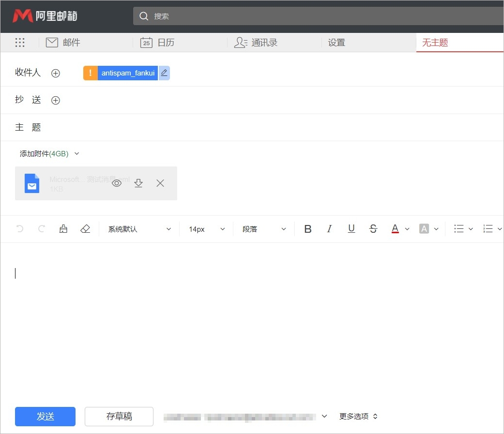Toggle bold formatting
Viewport: 504px width, 434px height.
(x=308, y=228)
